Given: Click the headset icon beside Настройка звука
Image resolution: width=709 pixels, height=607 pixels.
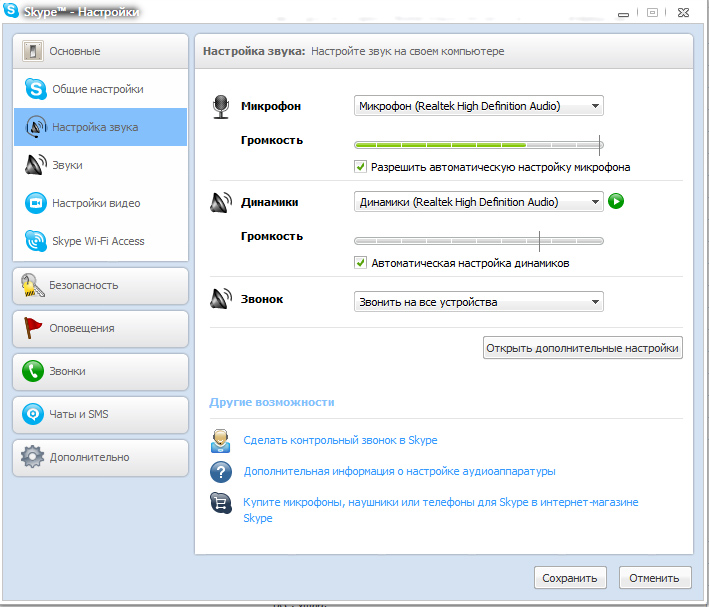Looking at the screenshot, I should pyautogui.click(x=36, y=127).
